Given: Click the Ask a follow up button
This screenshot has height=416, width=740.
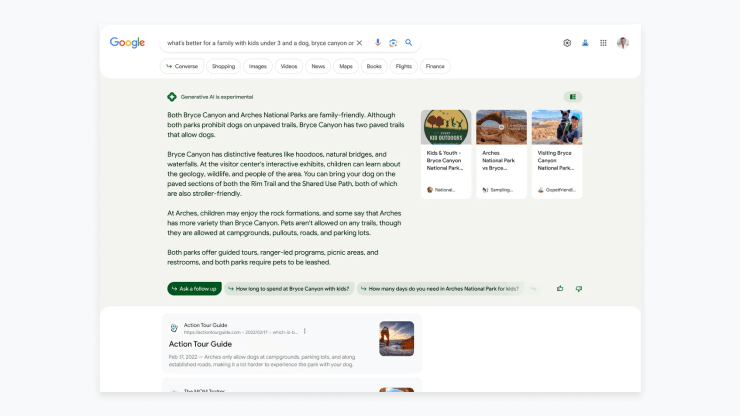Looking at the screenshot, I should coord(194,289).
